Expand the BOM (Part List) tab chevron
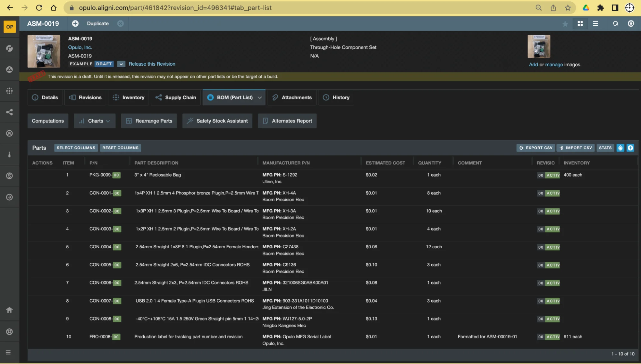The image size is (641, 364). tap(259, 97)
